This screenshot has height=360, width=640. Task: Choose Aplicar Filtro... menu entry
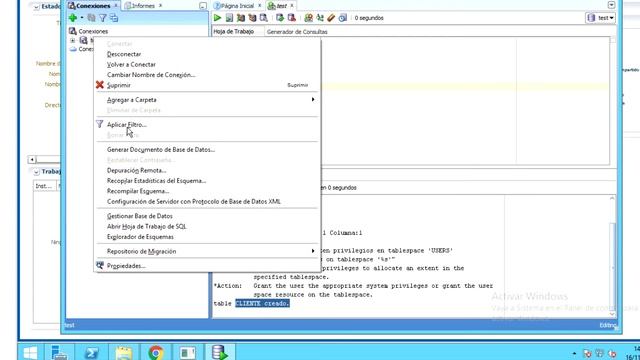tap(207, 124)
